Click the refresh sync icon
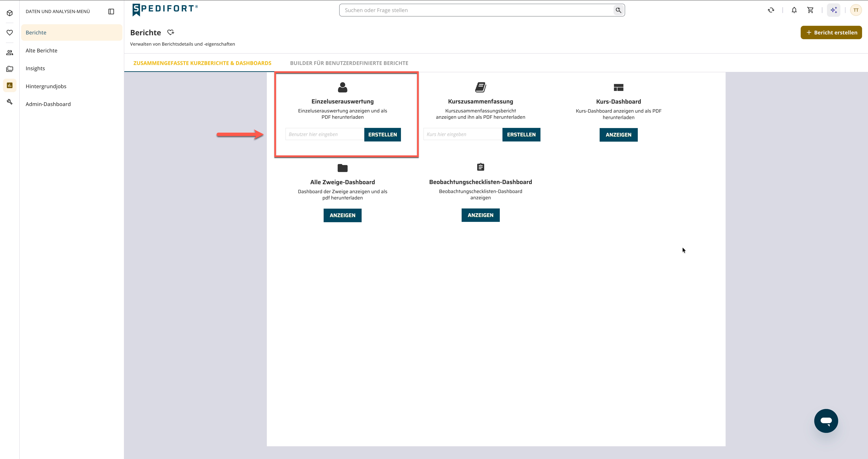Image resolution: width=868 pixels, height=459 pixels. (771, 10)
